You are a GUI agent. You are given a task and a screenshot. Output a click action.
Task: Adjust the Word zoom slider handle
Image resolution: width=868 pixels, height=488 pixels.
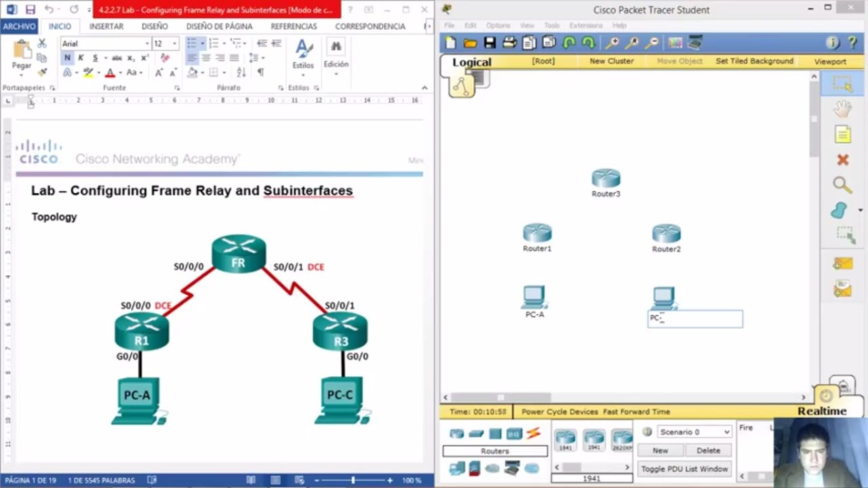coord(353,480)
